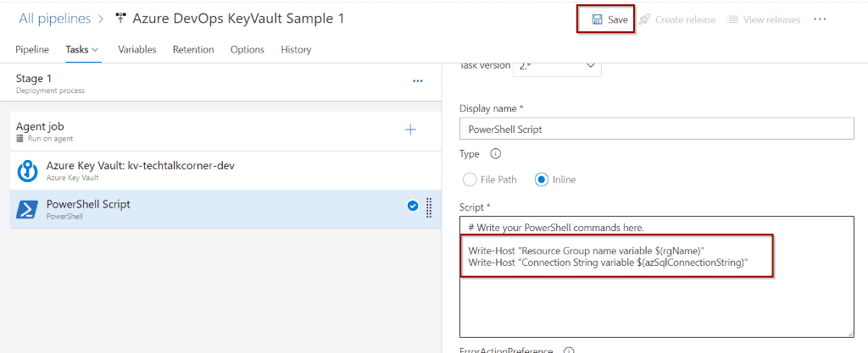Click the Create release rocket icon
Image resolution: width=868 pixels, height=353 pixels.
644,19
